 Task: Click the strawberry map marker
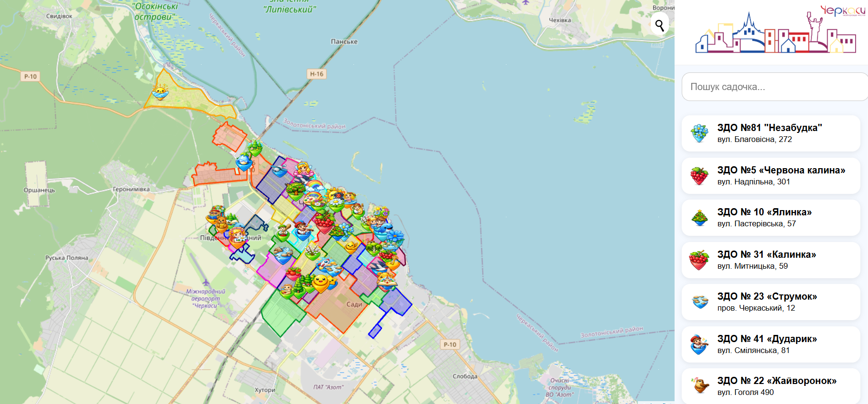(293, 273)
